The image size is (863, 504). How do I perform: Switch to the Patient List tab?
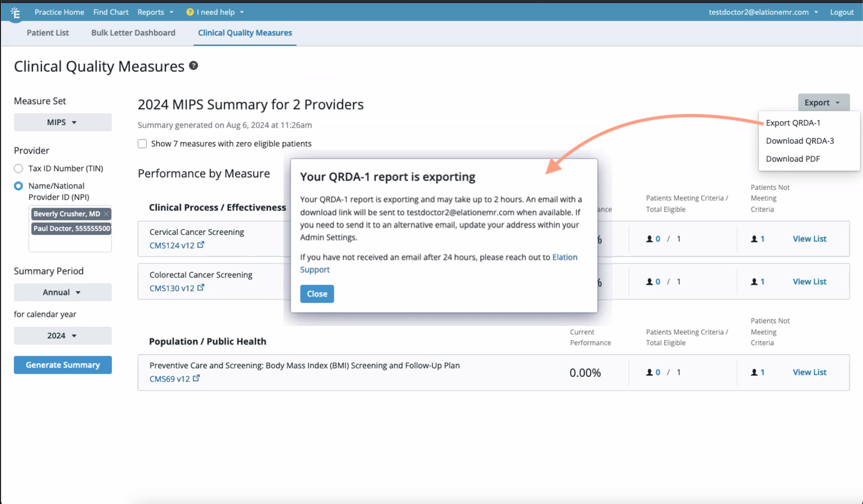click(x=47, y=33)
